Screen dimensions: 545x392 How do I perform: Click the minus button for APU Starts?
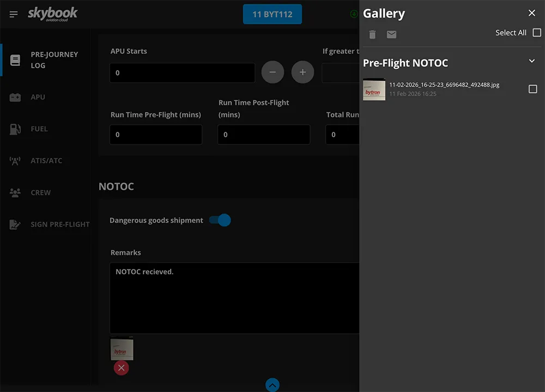pos(272,72)
